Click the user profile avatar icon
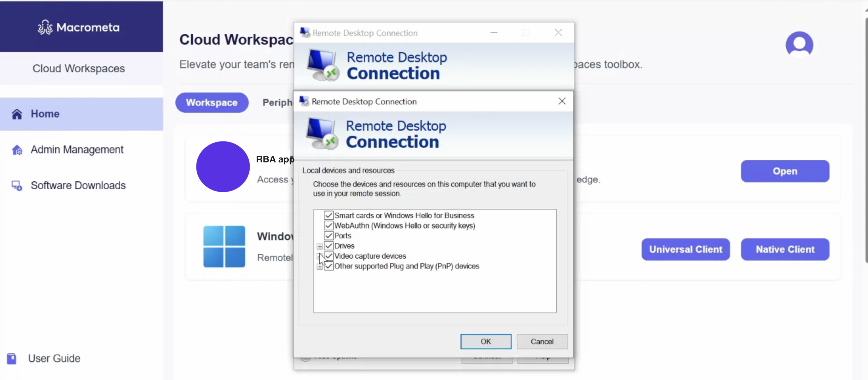Viewport: 868px width, 380px height. pos(800,44)
